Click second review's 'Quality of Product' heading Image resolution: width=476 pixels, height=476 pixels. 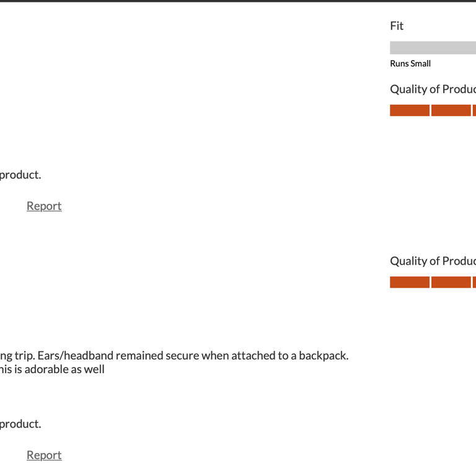point(433,261)
